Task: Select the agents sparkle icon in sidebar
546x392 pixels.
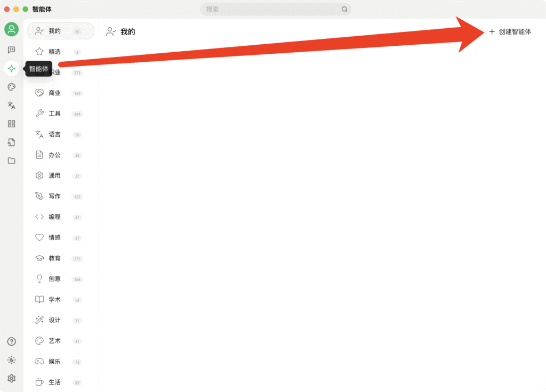Action: point(12,69)
